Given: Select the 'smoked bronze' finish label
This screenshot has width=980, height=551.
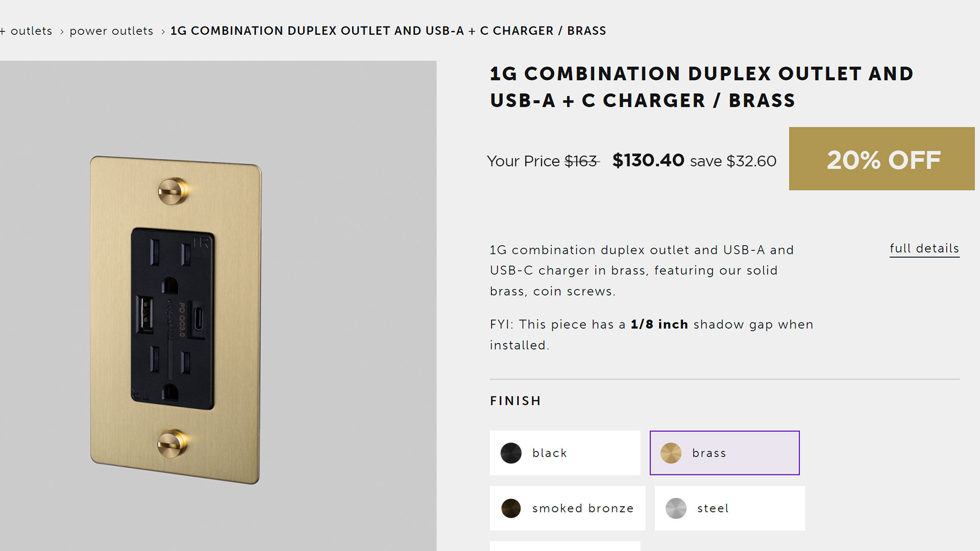Looking at the screenshot, I should (x=582, y=508).
